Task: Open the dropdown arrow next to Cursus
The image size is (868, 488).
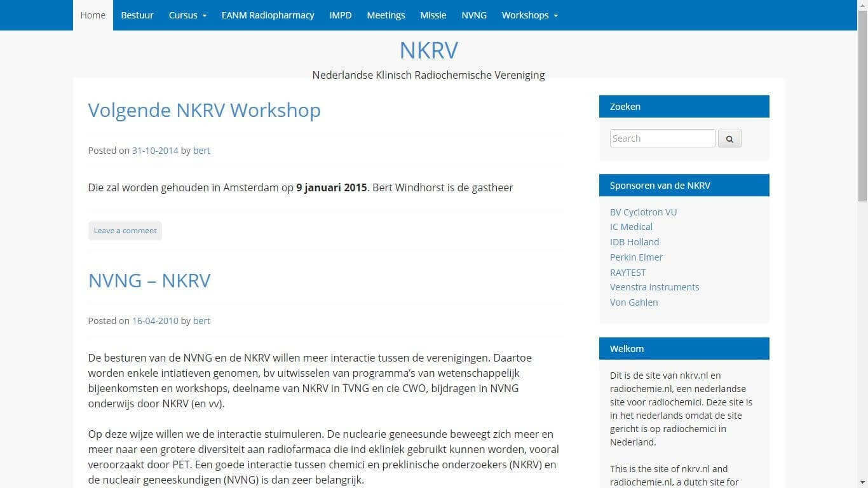Action: [x=204, y=17]
